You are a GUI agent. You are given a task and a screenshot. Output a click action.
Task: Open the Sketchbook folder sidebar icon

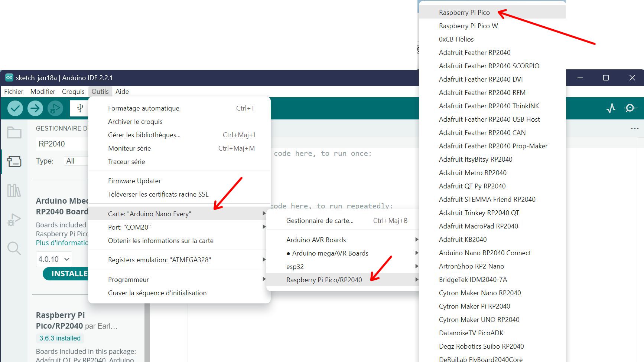point(14,133)
